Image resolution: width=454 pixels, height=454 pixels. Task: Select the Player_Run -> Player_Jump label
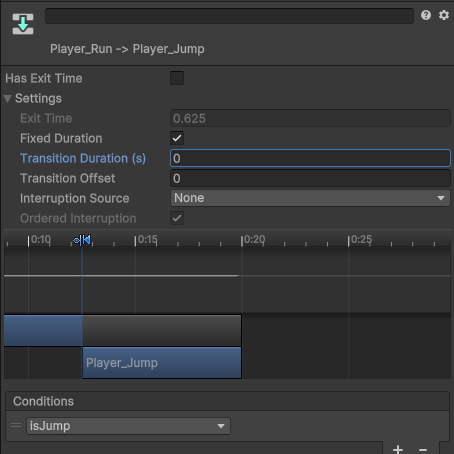pos(127,49)
